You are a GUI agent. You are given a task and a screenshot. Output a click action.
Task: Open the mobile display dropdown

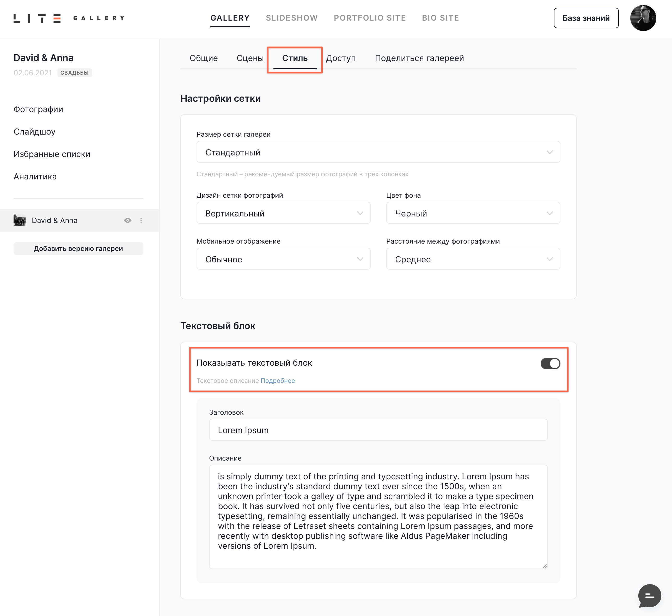[283, 259]
